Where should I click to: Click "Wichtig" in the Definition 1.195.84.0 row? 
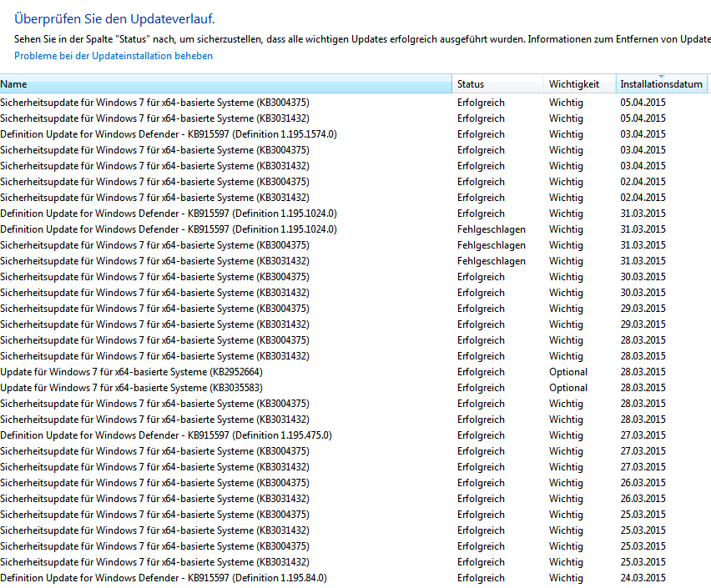[566, 578]
